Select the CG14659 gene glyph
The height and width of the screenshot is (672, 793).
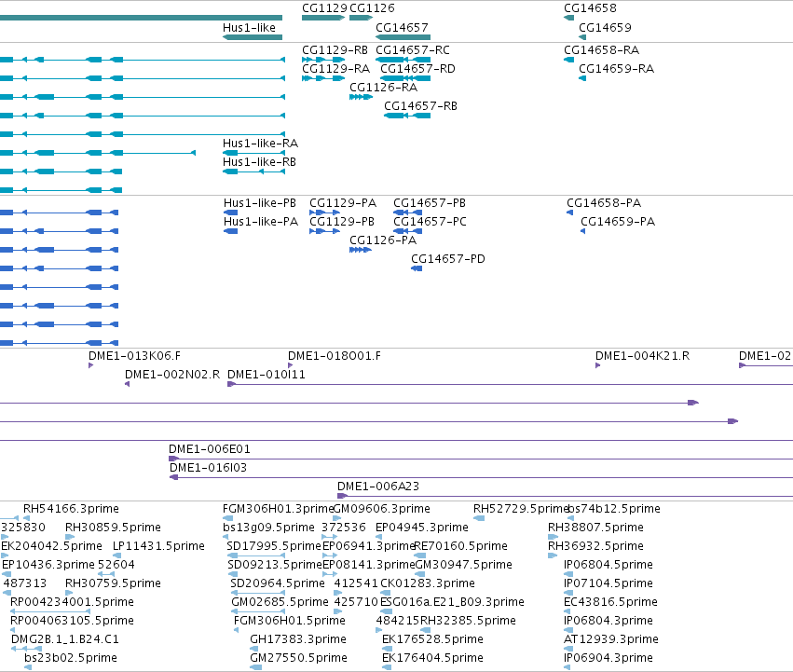pyautogui.click(x=582, y=37)
